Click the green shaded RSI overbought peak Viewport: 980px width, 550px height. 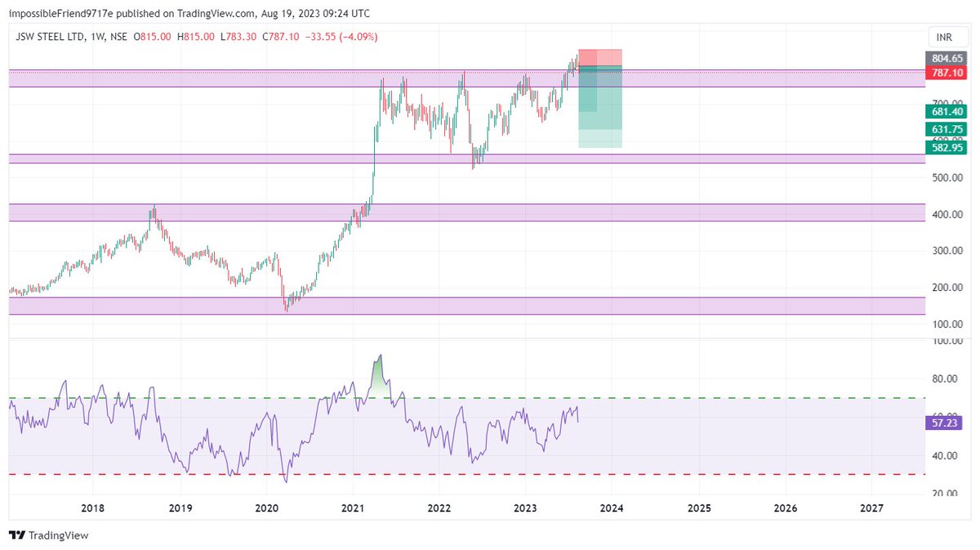(x=378, y=380)
